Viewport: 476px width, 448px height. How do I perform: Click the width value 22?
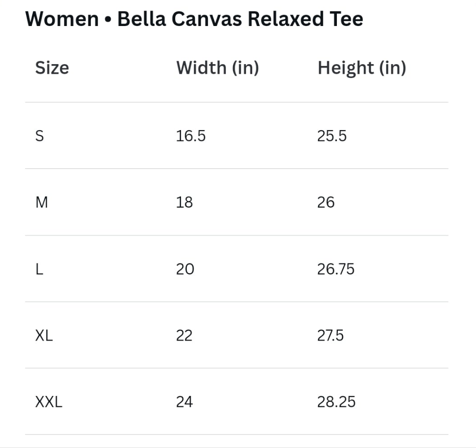click(x=184, y=336)
